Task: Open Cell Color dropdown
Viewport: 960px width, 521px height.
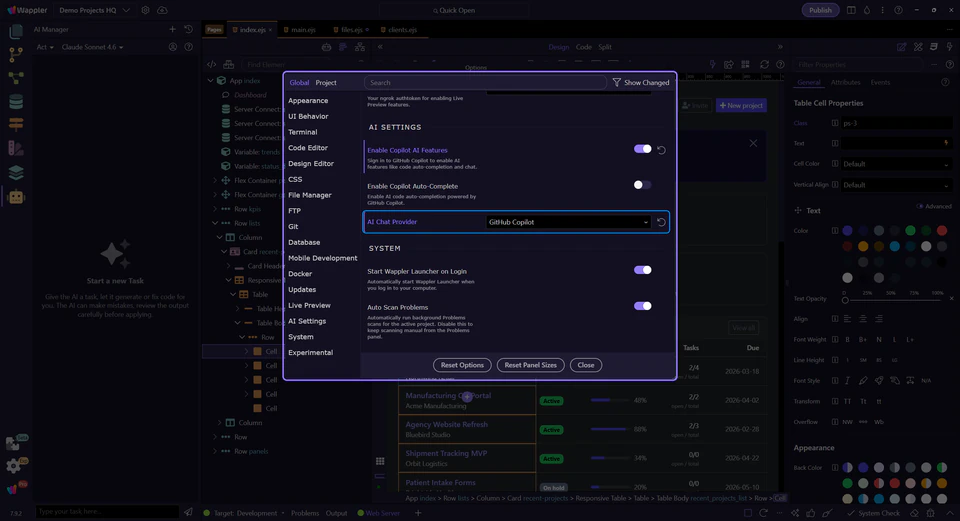Action: click(896, 164)
